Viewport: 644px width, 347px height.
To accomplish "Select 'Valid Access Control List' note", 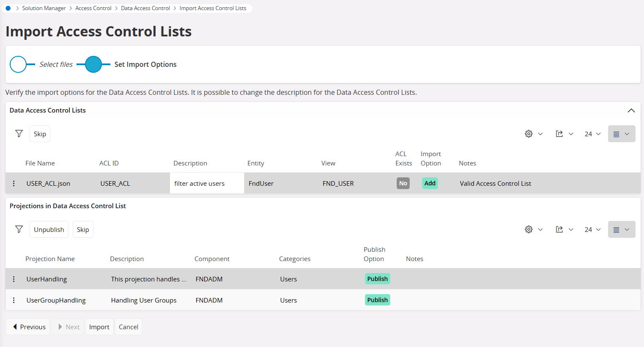I will tap(496, 184).
